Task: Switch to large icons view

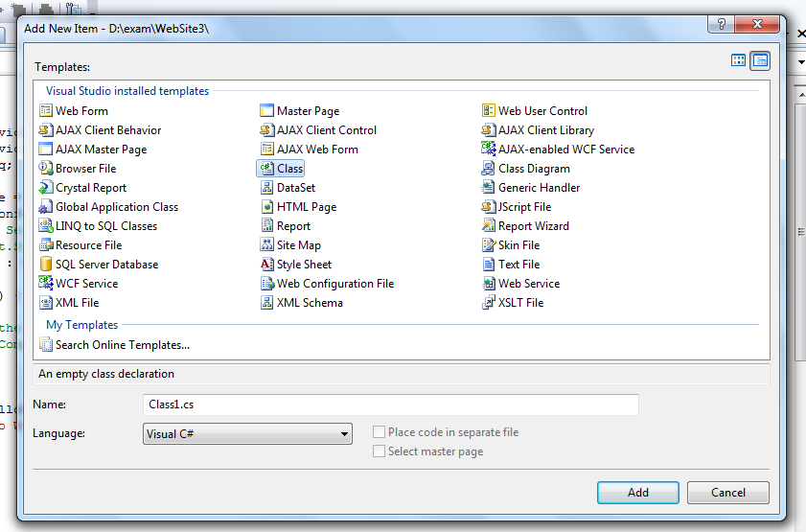Action: pos(738,60)
